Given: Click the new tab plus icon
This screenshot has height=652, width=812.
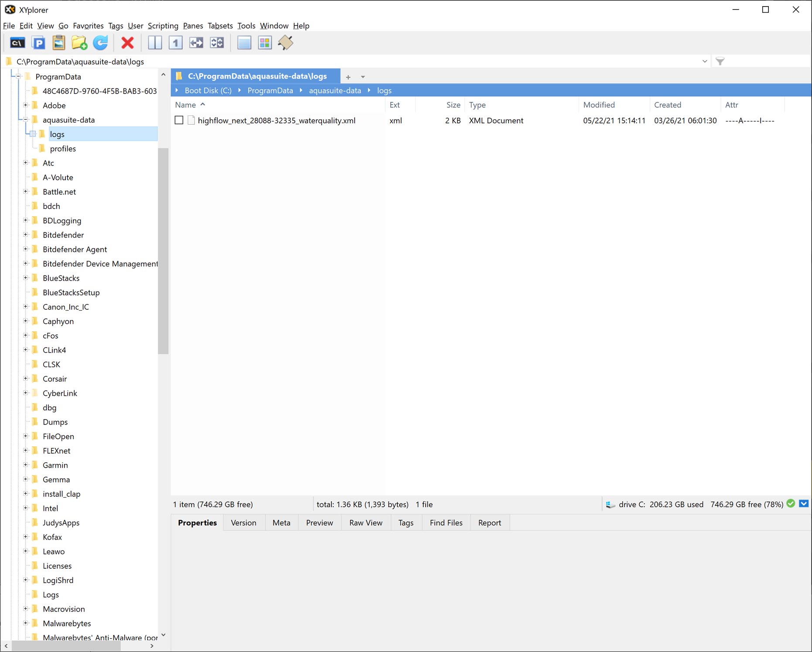Looking at the screenshot, I should 348,77.
